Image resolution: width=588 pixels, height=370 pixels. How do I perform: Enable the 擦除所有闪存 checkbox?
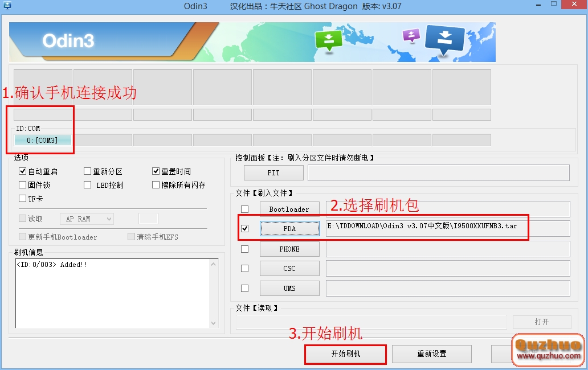tap(156, 184)
